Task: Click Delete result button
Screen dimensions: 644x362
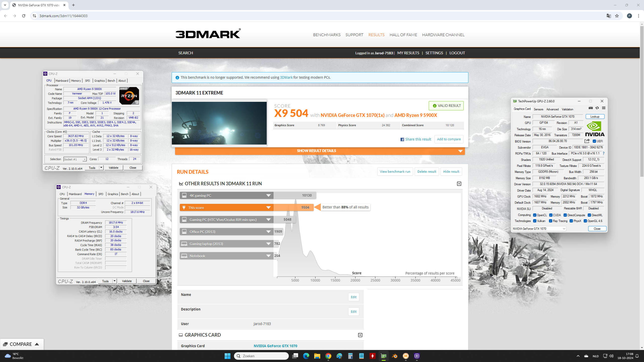Action: (427, 172)
